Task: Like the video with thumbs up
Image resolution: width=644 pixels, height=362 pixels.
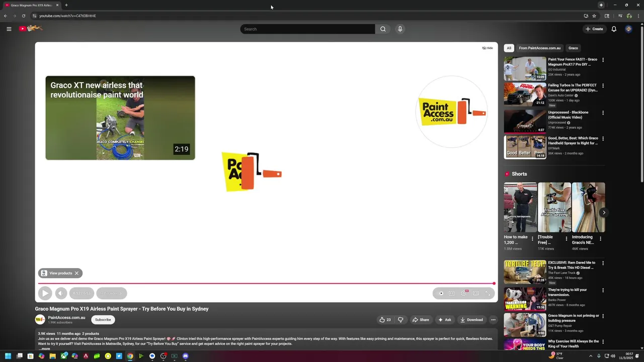Action: click(x=385, y=320)
